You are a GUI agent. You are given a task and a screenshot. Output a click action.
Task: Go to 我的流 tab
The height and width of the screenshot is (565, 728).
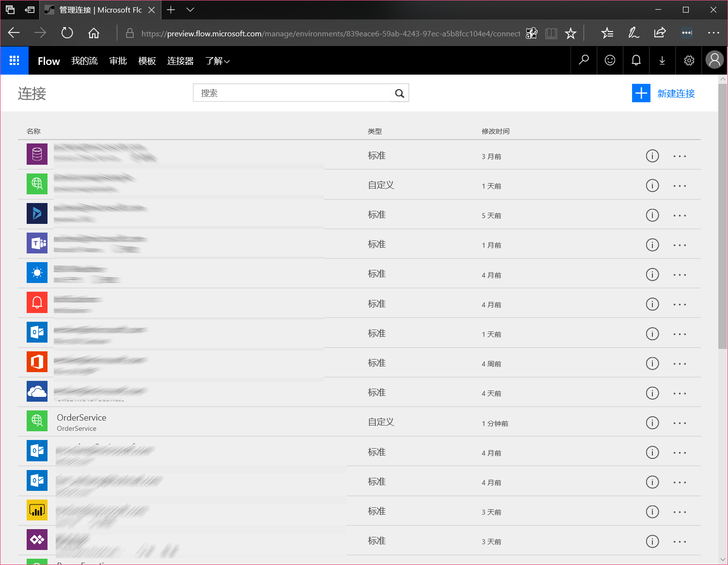[x=84, y=61]
